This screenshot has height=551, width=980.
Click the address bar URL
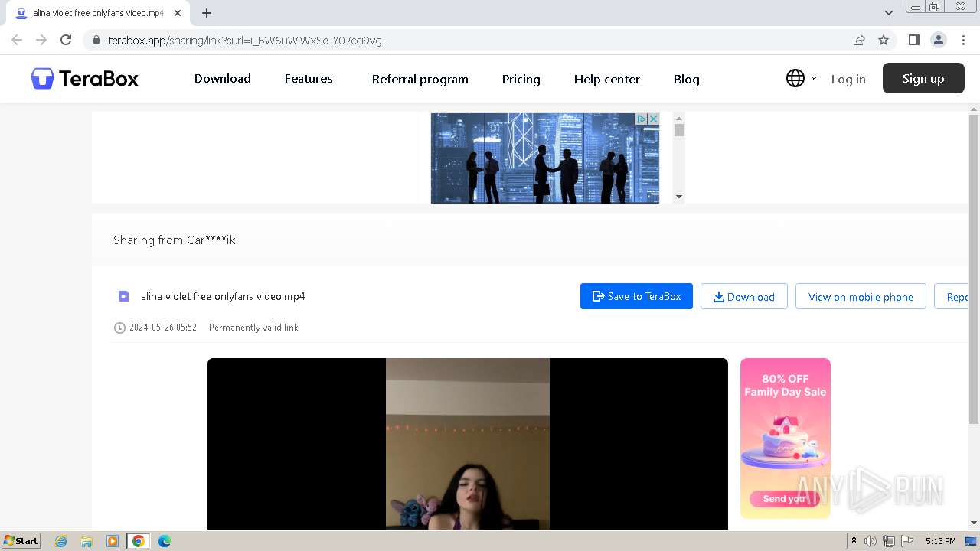245,41
